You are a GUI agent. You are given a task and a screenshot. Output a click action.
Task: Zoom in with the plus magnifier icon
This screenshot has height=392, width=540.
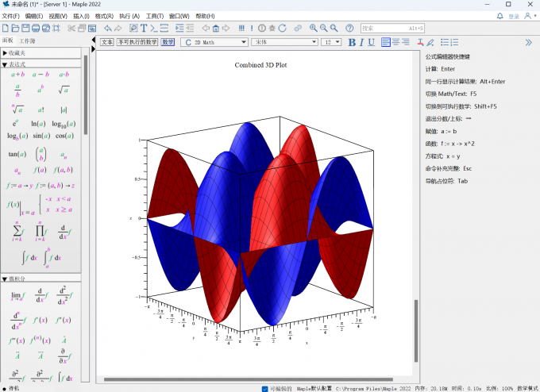(314, 29)
